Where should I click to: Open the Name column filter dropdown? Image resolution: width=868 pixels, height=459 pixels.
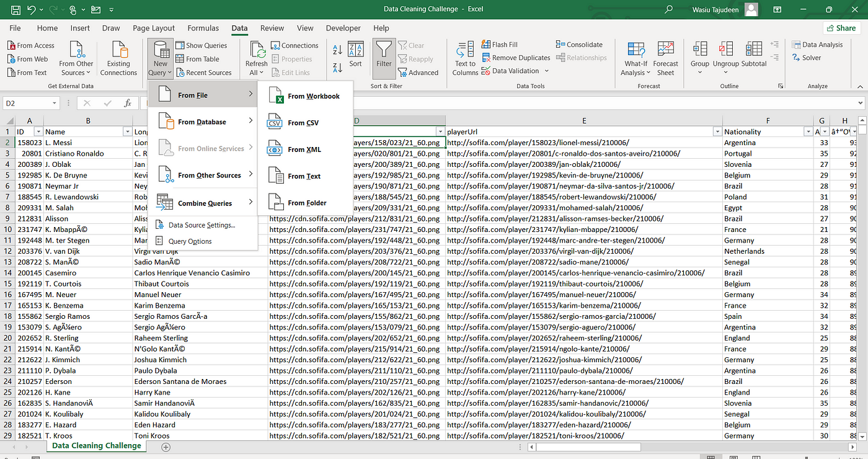(126, 131)
